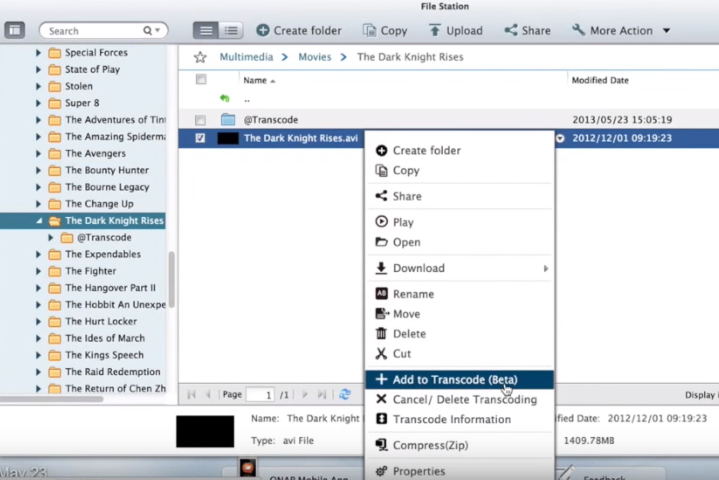The width and height of the screenshot is (719, 480).
Task: Open dropdown arrow on selected file row
Action: 560,138
